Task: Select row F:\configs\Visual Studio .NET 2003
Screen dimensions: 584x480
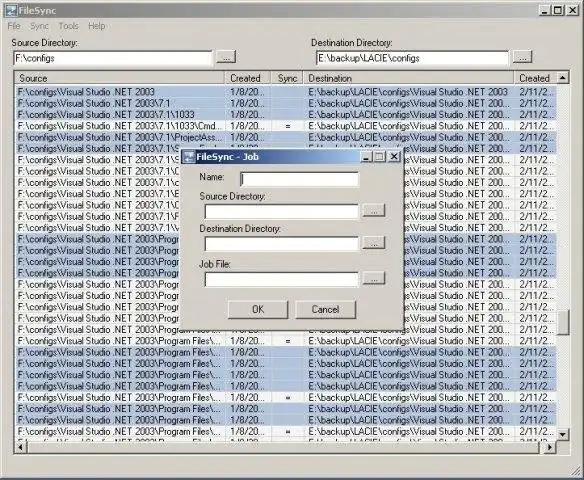Action: tap(286, 92)
